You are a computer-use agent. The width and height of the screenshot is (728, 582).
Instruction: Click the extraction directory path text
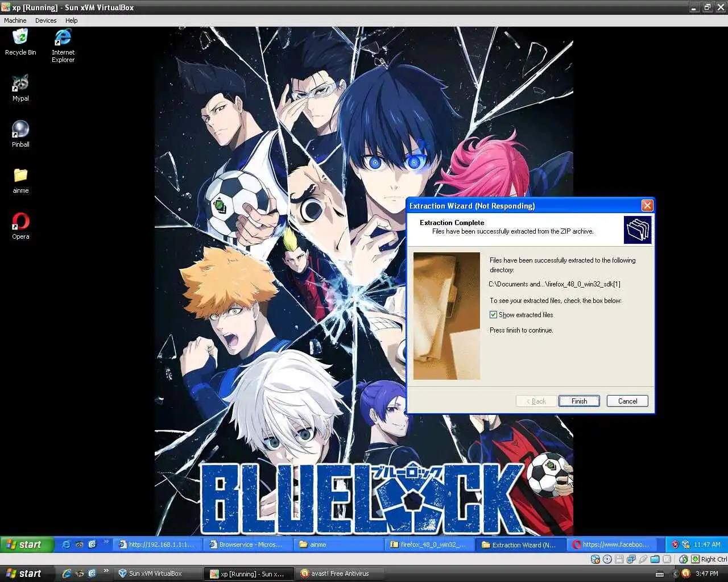(555, 284)
